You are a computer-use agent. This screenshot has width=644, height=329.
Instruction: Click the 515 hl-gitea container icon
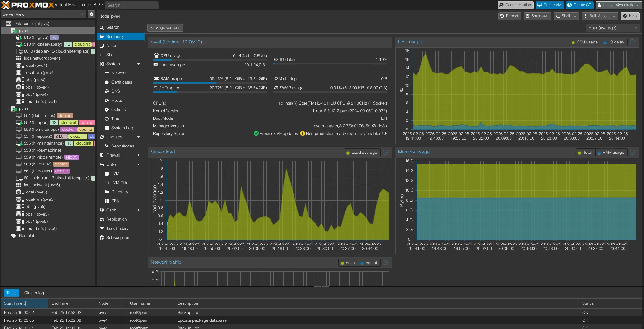click(19, 38)
